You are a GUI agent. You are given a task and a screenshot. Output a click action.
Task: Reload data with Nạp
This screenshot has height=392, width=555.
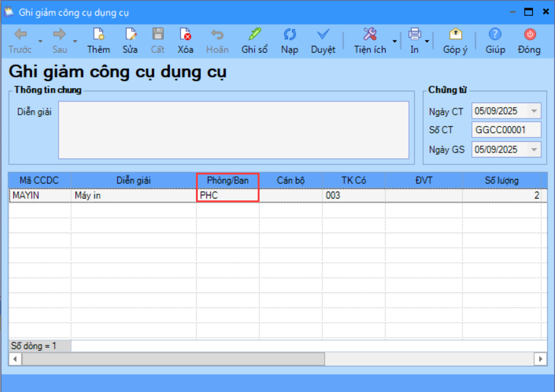290,41
